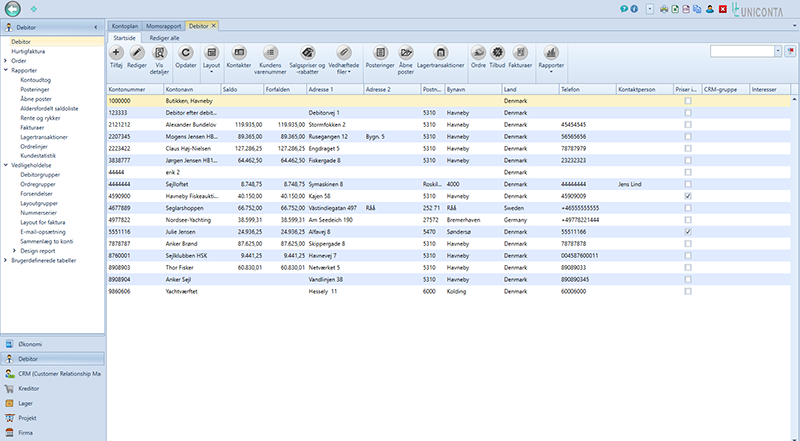Viewport: 800px width, 441px height.
Task: Click the Tilbud icon
Action: coord(497,53)
